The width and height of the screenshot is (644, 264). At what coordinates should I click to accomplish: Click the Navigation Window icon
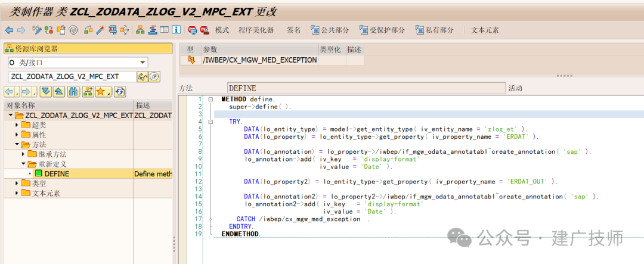[x=153, y=30]
